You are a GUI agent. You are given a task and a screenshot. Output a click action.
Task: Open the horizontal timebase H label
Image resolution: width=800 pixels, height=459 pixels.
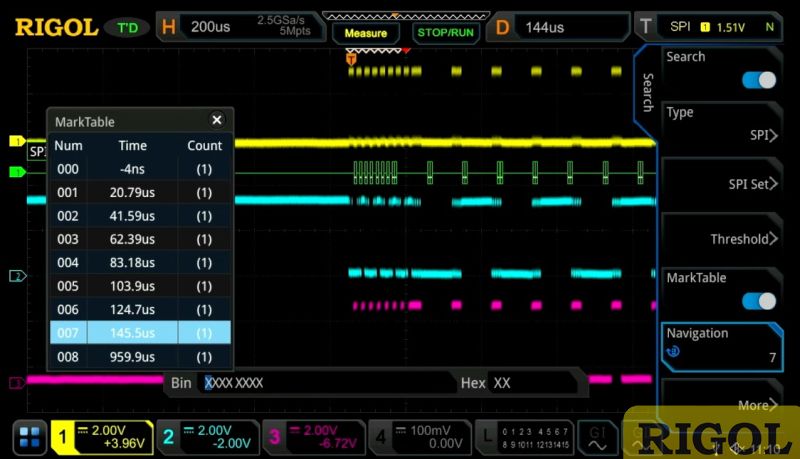168,27
